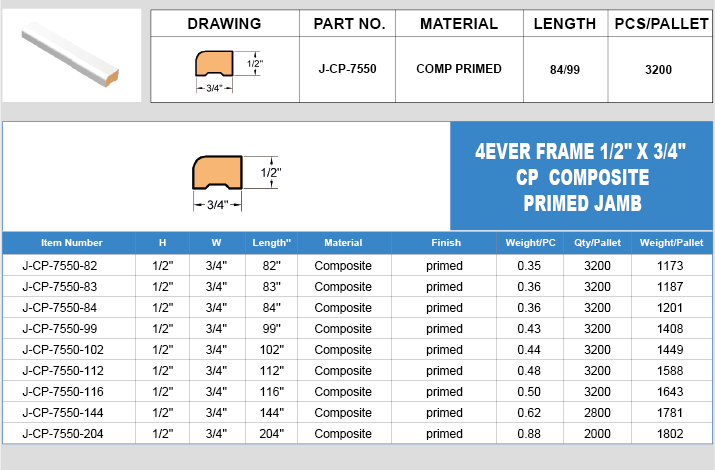This screenshot has width=715, height=470.
Task: Click the 0.50 weight per piece value
Action: pyautogui.click(x=529, y=392)
